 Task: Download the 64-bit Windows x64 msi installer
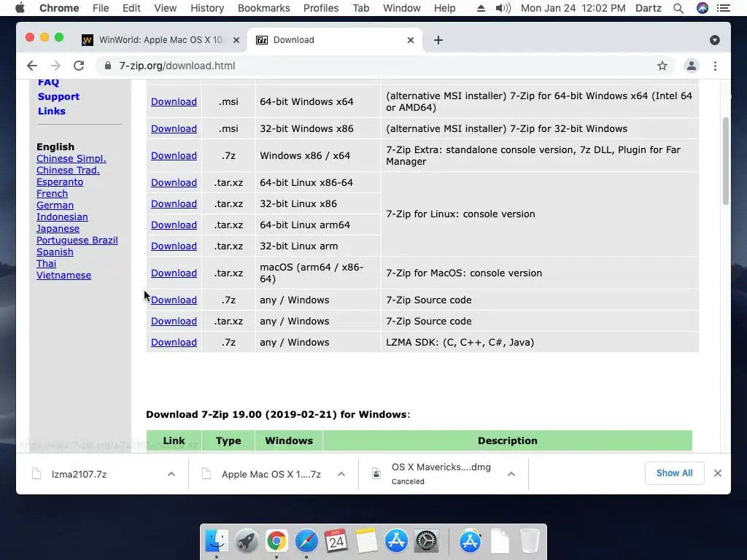pos(174,101)
